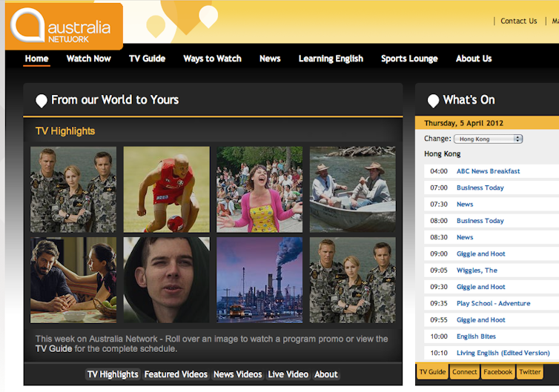559x392 pixels.
Task: Open Learning English section
Action: (x=331, y=59)
